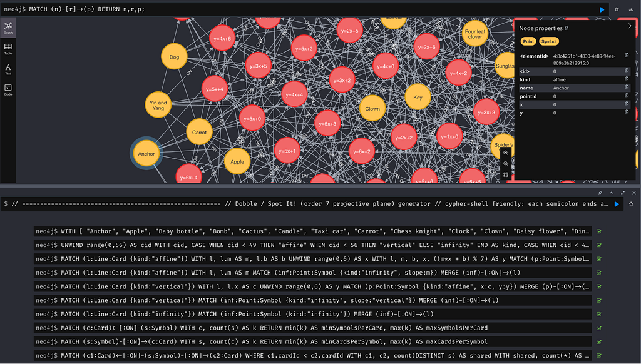Download the graph result using export icon
Image resolution: width=641 pixels, height=364 pixels.
[632, 9]
